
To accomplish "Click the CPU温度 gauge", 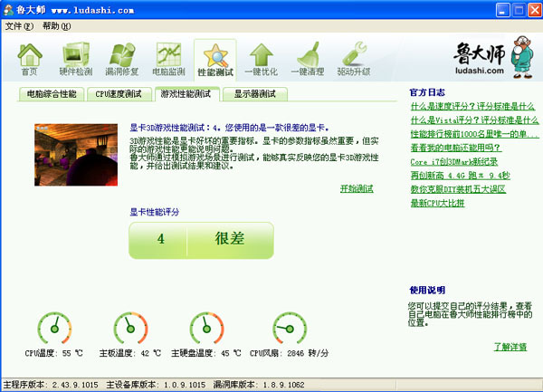I will pos(54,329).
